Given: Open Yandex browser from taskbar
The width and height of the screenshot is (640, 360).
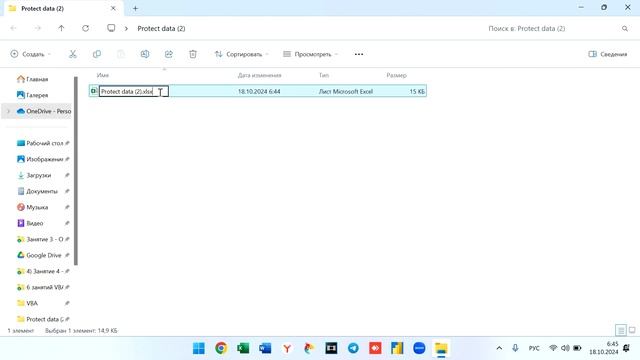Looking at the screenshot, I should click(287, 348).
